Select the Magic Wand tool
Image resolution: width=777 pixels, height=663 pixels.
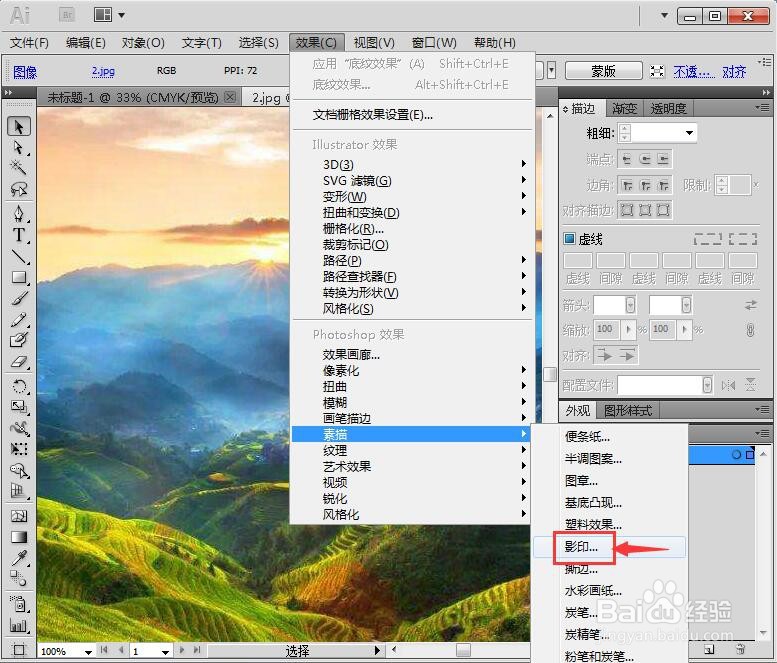19,167
